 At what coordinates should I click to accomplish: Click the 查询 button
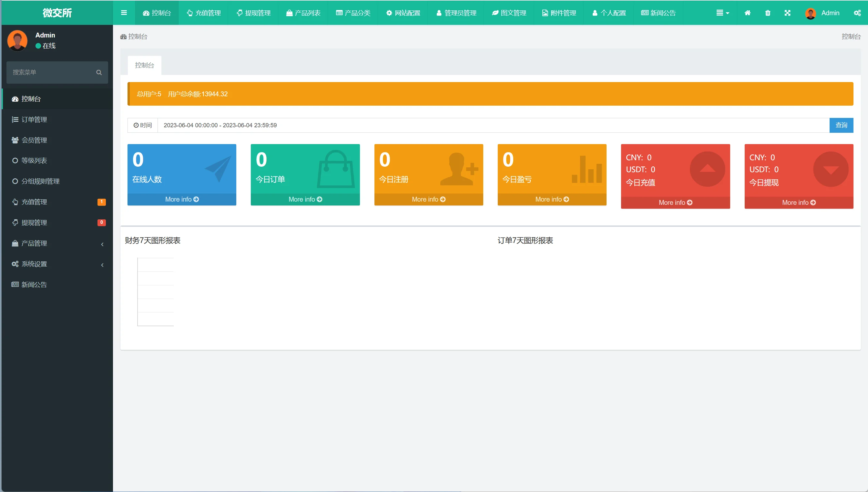(x=841, y=125)
